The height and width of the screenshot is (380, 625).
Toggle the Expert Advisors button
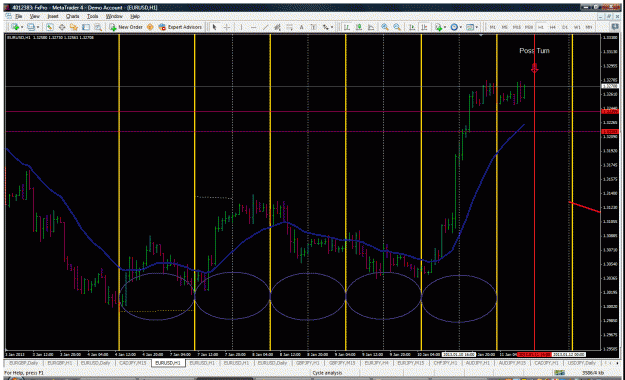click(x=180, y=27)
